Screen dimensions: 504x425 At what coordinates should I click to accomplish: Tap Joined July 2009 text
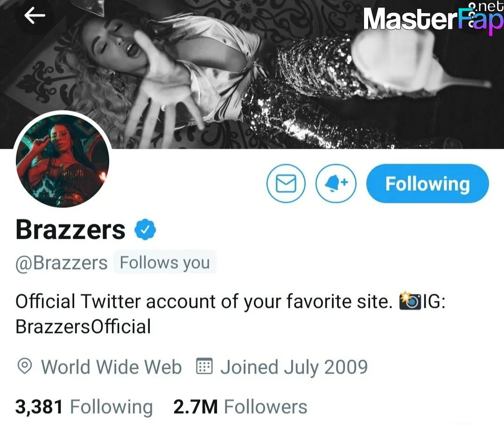click(x=294, y=367)
